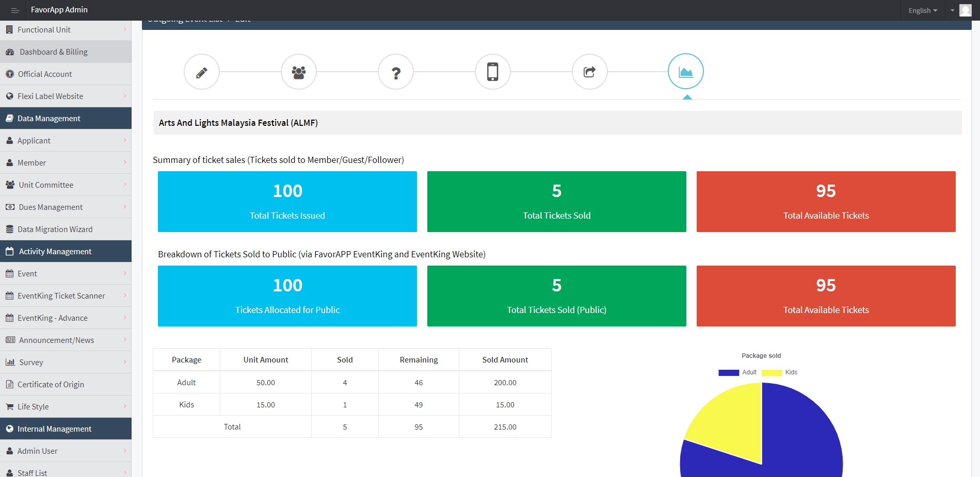Toggle the hamburger sidebar menu icon
This screenshot has width=980, height=477.
tap(15, 10)
